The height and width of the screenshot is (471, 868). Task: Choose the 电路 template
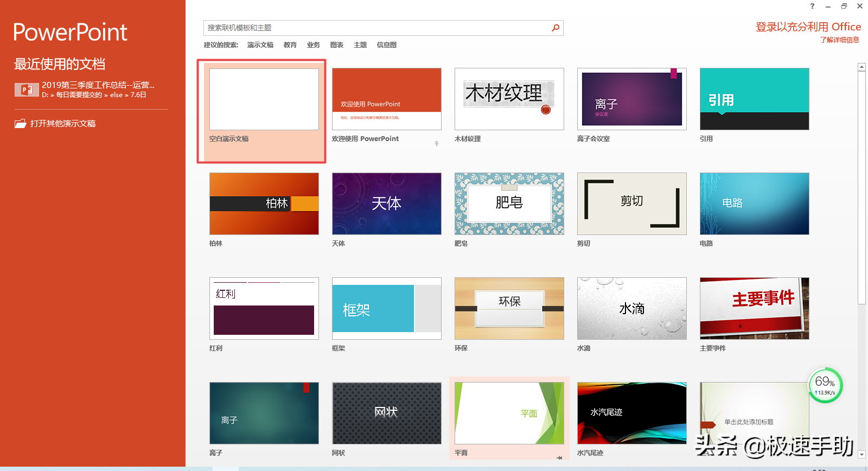755,204
